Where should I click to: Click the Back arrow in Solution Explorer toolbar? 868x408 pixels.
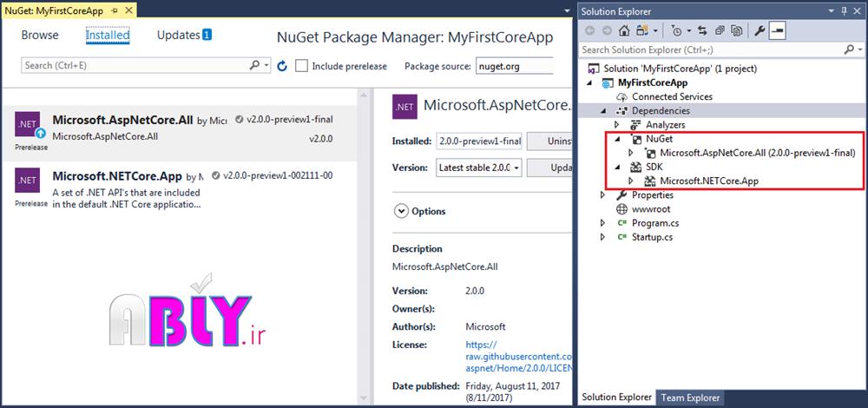pyautogui.click(x=590, y=31)
